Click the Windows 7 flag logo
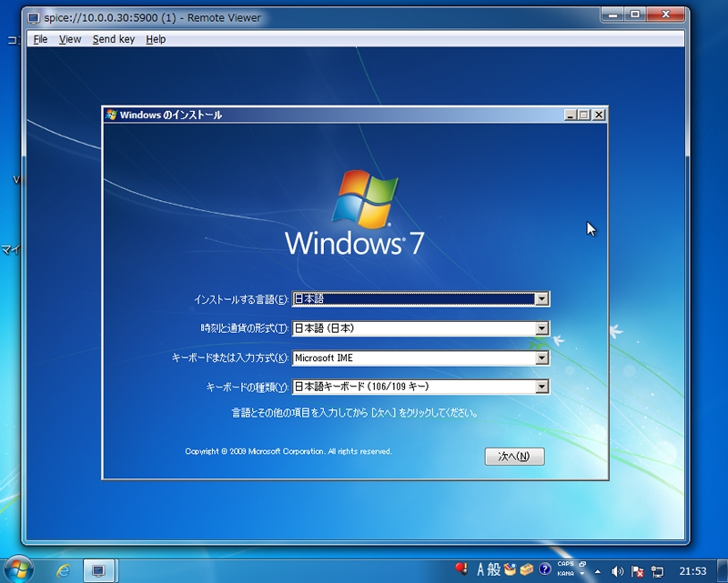Screen dimensions: 728x583 (366, 198)
